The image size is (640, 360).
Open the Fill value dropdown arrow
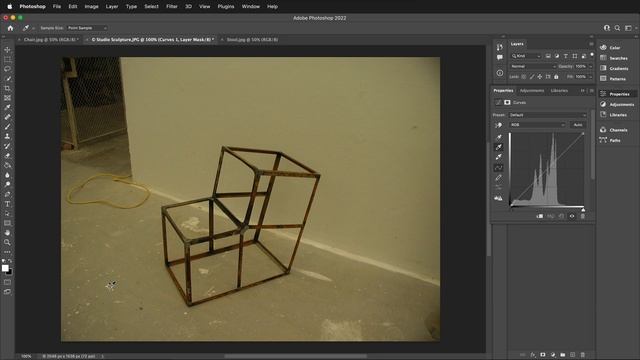590,77
